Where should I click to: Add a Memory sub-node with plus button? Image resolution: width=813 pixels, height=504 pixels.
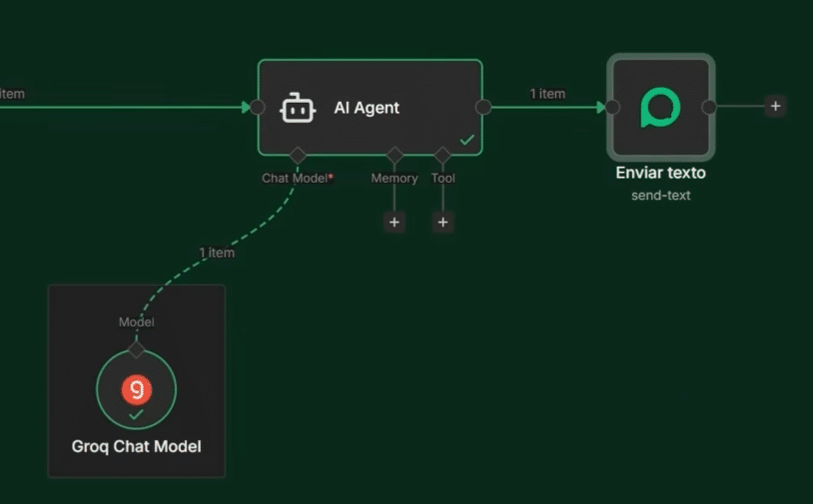tap(395, 223)
